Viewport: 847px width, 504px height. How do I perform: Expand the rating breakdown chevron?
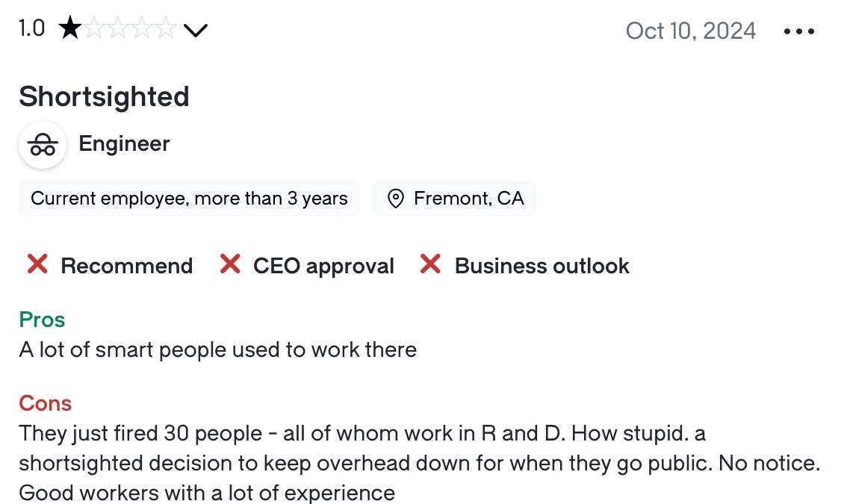pos(195,31)
